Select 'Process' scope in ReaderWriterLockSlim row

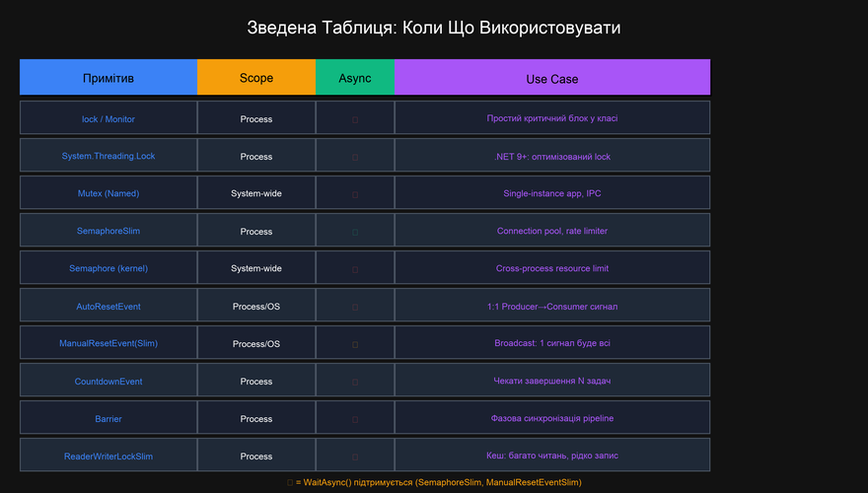coord(256,456)
